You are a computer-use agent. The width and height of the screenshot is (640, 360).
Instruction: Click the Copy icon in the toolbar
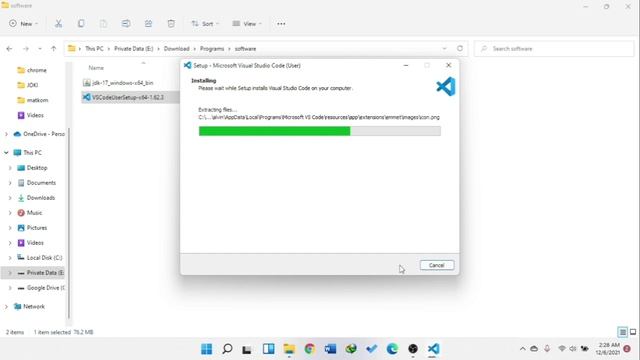coord(81,24)
